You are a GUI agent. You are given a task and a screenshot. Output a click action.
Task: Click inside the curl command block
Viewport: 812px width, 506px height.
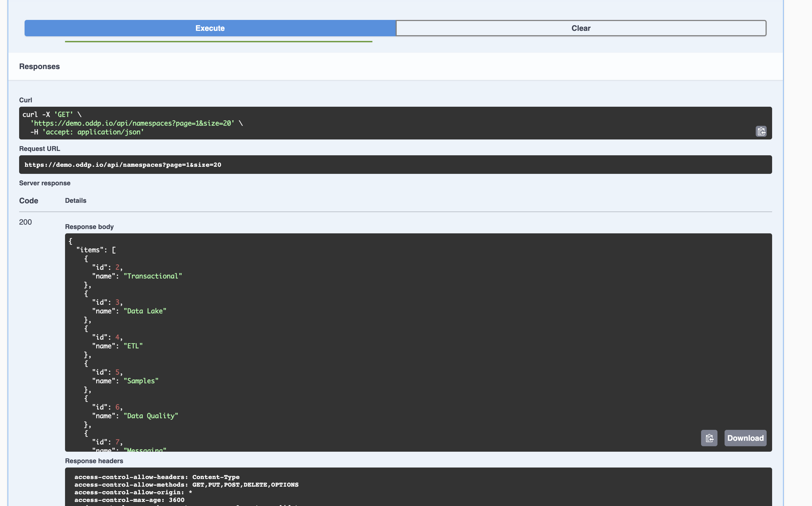(x=369, y=123)
